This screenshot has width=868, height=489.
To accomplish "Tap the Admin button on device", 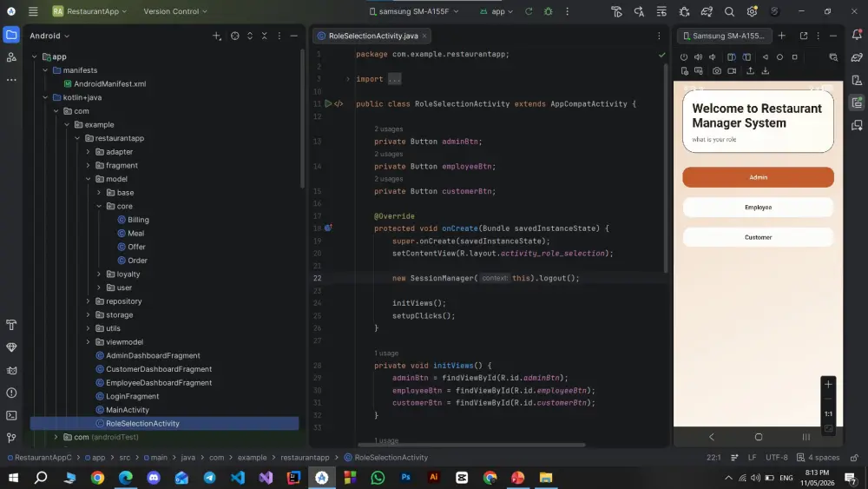I will [x=758, y=177].
